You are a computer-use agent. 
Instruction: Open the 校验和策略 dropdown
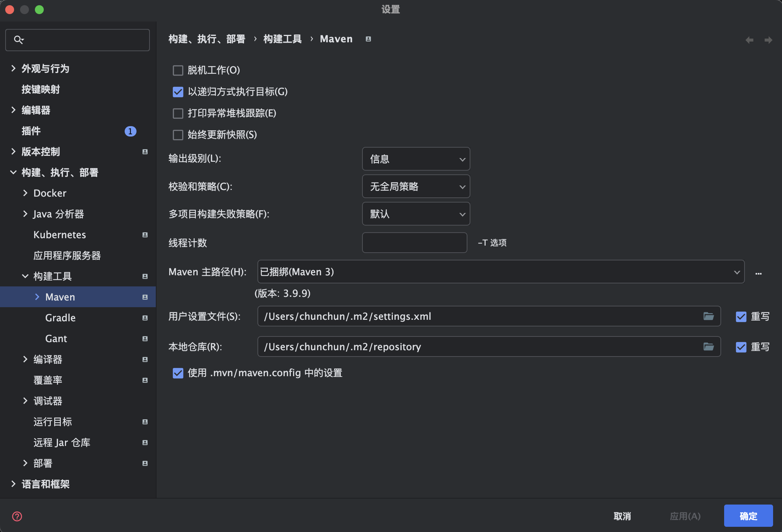click(416, 187)
